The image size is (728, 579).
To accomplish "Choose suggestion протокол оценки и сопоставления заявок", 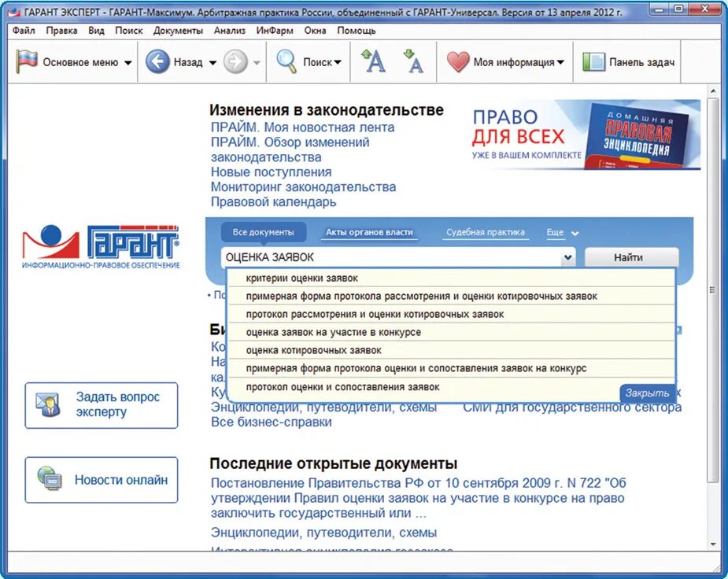I will [424, 387].
